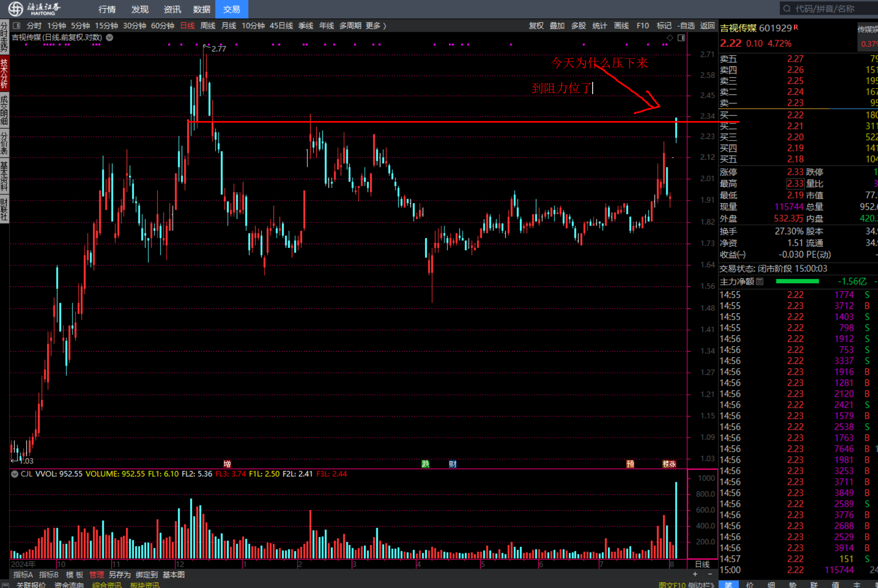
Task: Open the 复权 options
Action: pyautogui.click(x=536, y=26)
